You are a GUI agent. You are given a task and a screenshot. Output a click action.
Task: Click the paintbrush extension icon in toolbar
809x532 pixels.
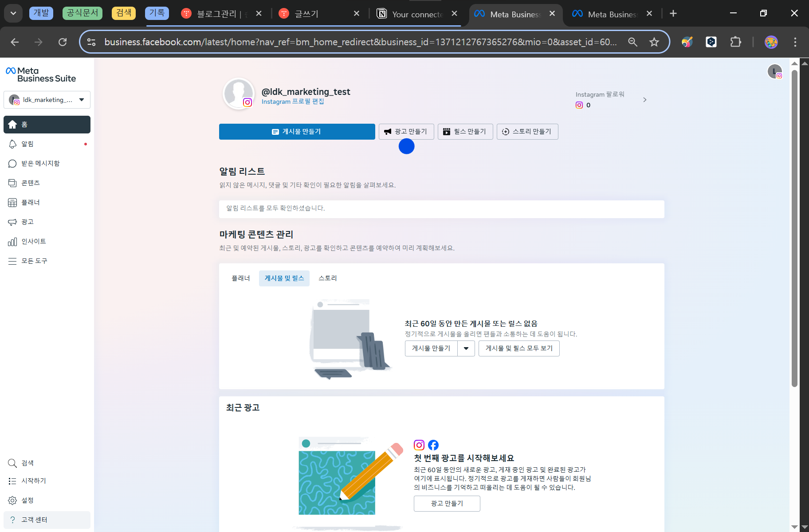[x=687, y=42]
